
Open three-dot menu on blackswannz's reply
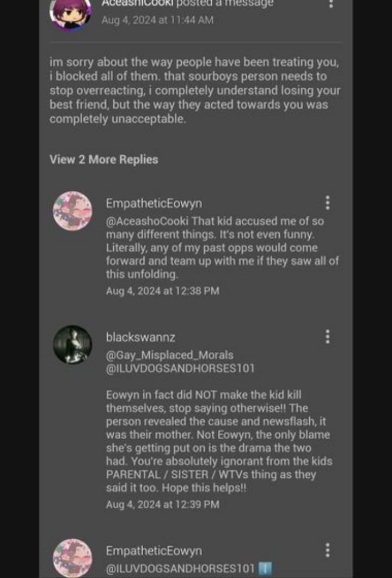point(327,337)
